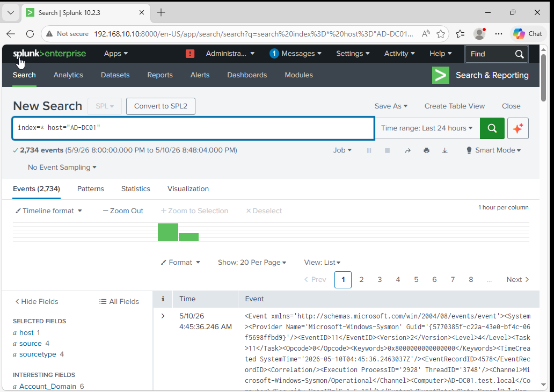Open browser settings ellipsis menu

[x=499, y=34]
